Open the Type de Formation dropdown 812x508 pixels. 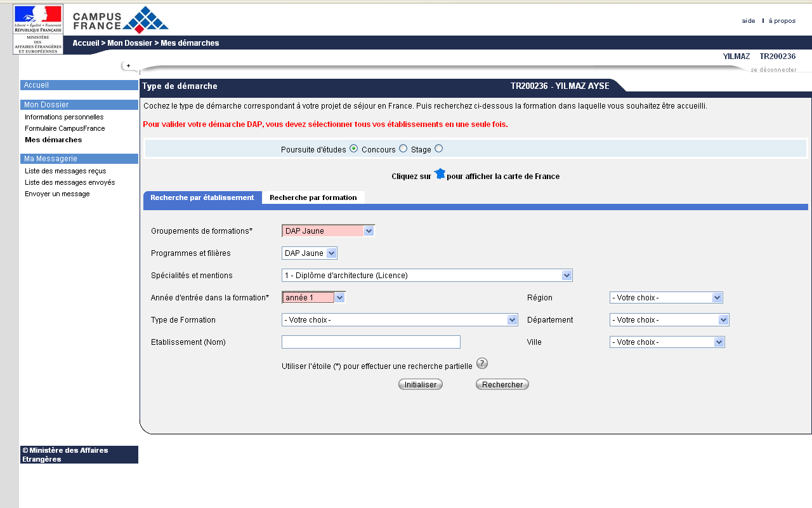coord(400,320)
